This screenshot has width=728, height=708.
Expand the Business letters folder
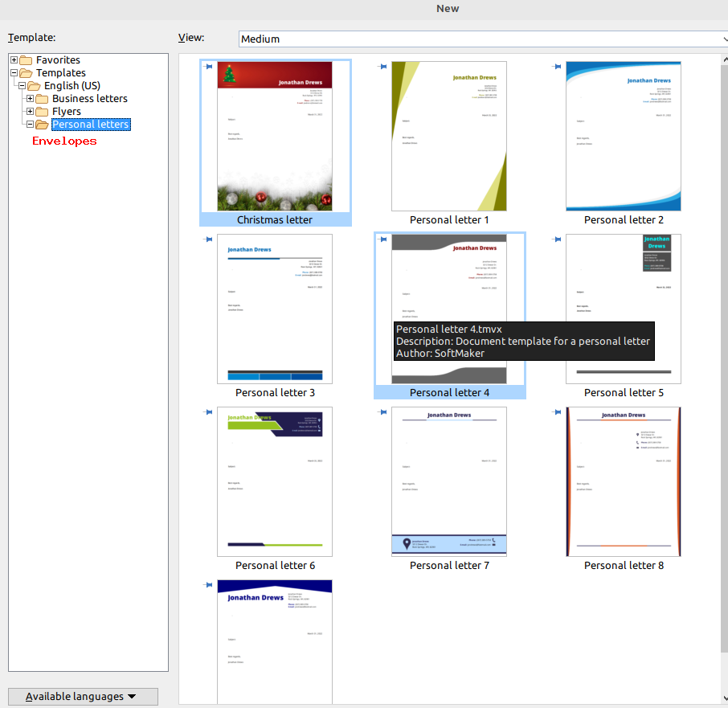[x=31, y=99]
